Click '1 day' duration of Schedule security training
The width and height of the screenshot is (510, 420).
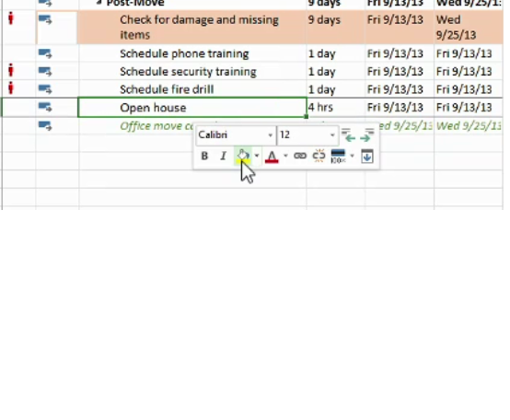click(321, 72)
